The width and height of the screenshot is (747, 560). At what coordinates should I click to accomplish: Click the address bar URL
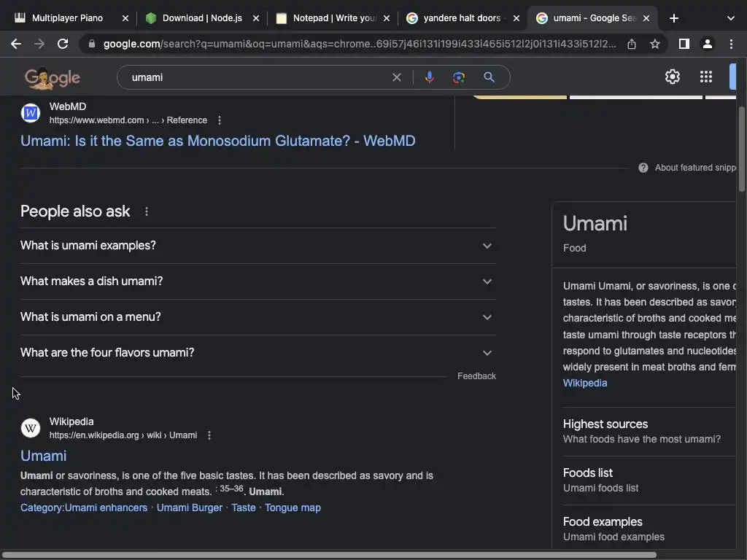coord(360,44)
